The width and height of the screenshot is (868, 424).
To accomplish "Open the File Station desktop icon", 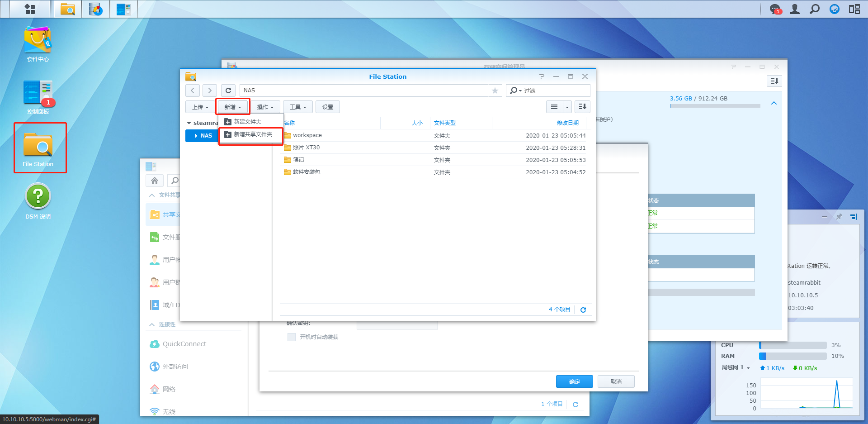I will (x=38, y=148).
